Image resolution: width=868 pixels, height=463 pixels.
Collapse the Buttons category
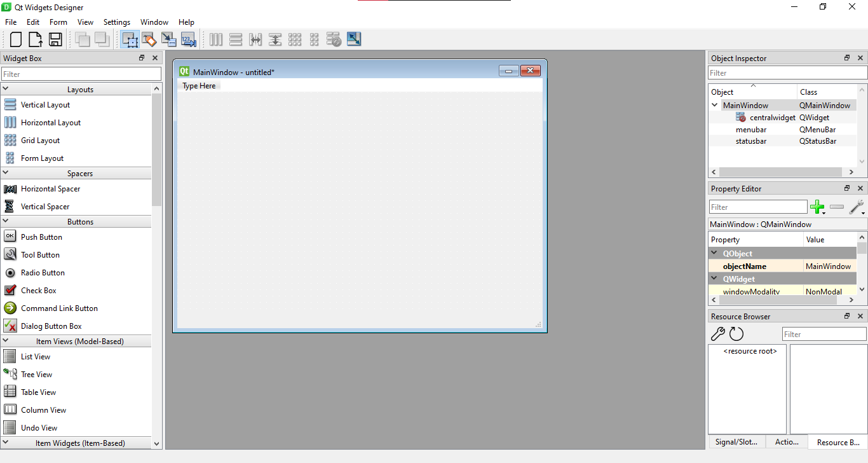[6, 221]
